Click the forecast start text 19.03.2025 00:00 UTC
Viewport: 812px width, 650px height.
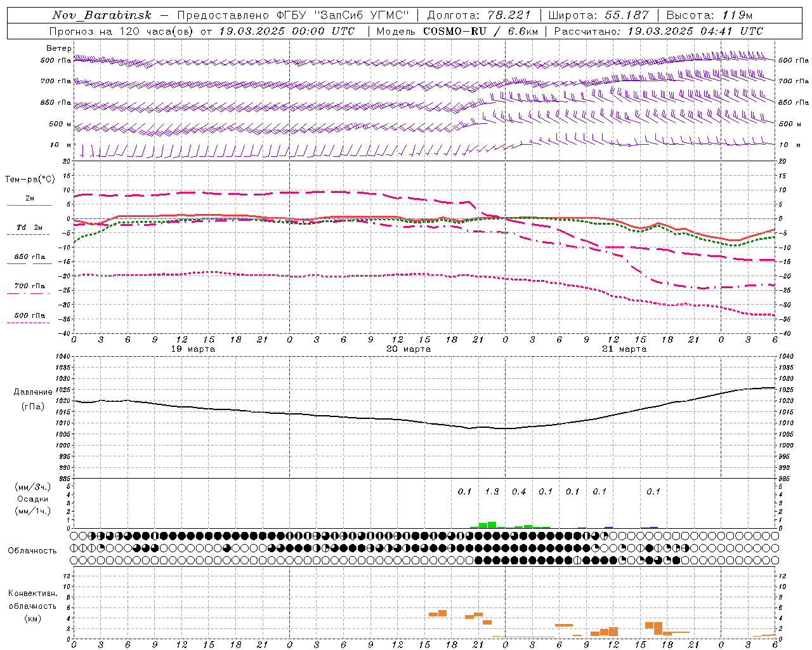(x=287, y=31)
